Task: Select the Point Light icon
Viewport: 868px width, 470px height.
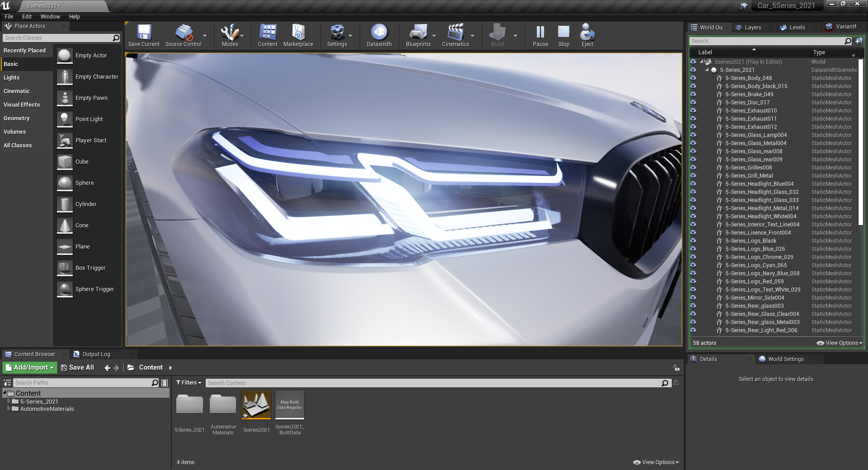Action: click(65, 119)
